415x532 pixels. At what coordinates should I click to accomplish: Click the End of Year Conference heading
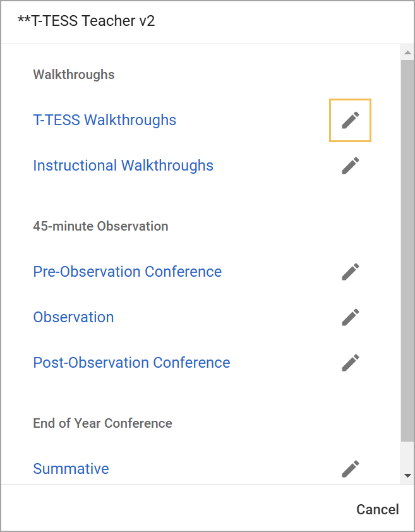tap(102, 423)
